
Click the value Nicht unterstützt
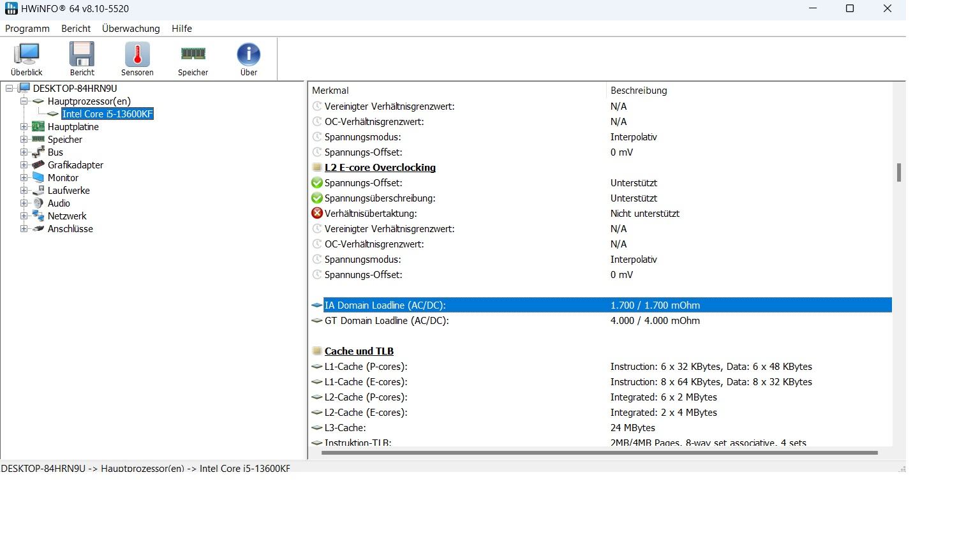(x=645, y=213)
